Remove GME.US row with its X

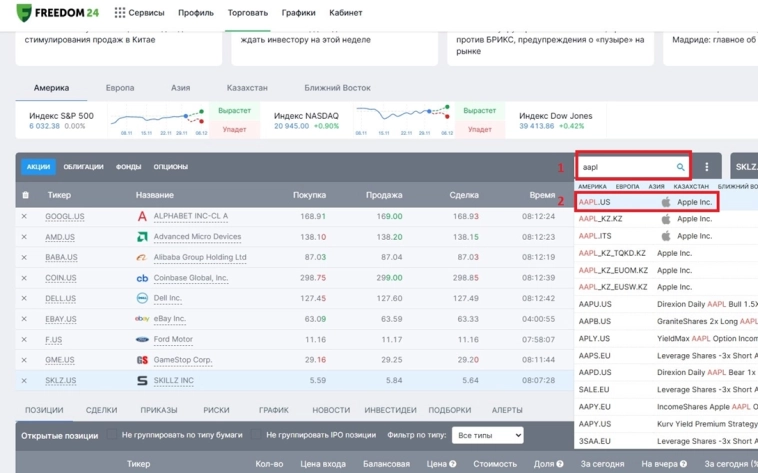pyautogui.click(x=24, y=360)
